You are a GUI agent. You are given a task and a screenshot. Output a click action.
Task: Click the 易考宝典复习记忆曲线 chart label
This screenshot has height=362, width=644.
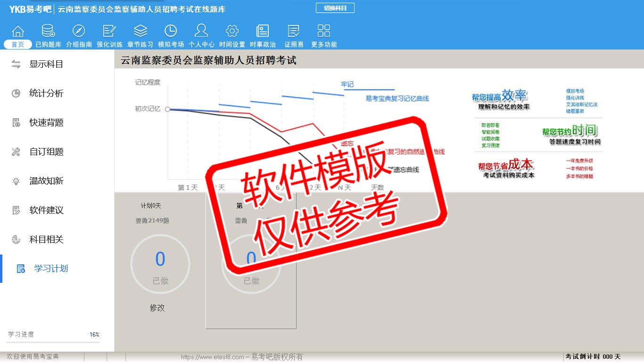pos(397,99)
